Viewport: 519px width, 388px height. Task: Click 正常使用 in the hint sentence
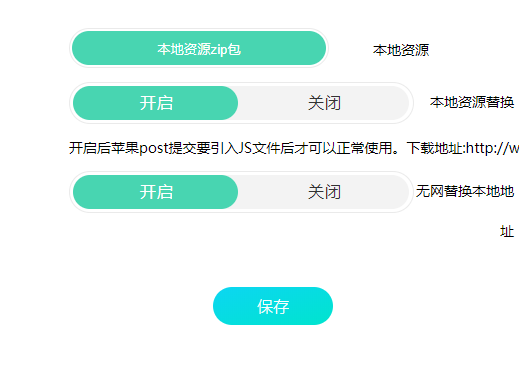click(364, 148)
